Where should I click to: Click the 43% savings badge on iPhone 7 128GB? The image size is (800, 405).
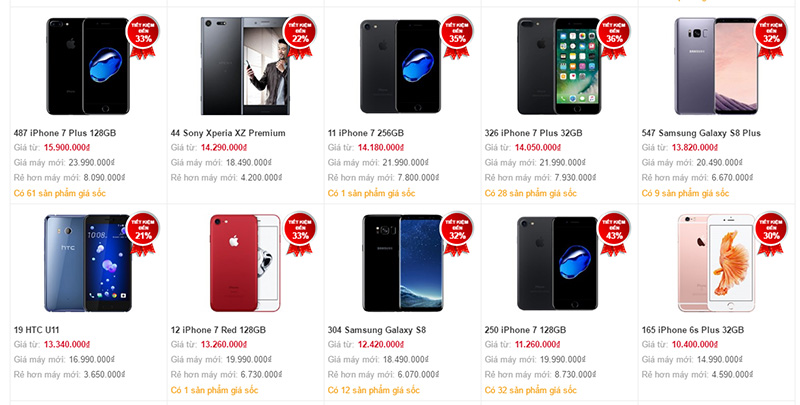pyautogui.click(x=614, y=233)
